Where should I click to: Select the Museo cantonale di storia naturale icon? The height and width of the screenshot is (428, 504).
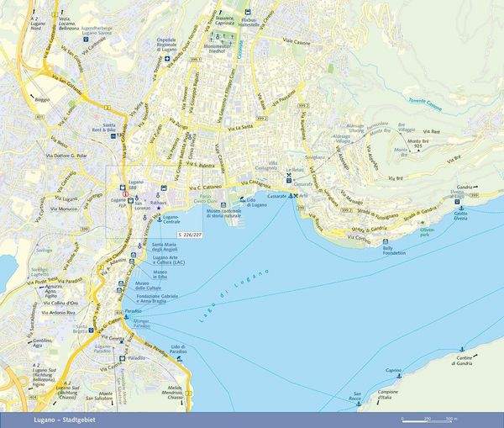point(223,205)
